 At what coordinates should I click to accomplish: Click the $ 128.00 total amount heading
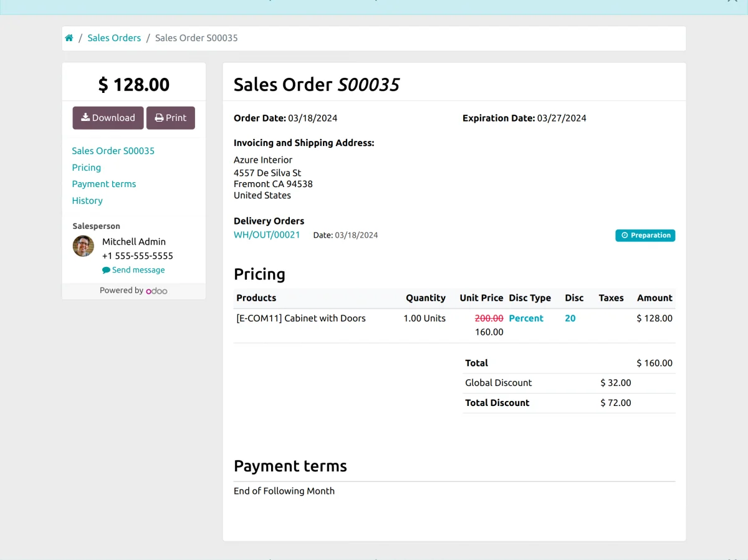[133, 84]
